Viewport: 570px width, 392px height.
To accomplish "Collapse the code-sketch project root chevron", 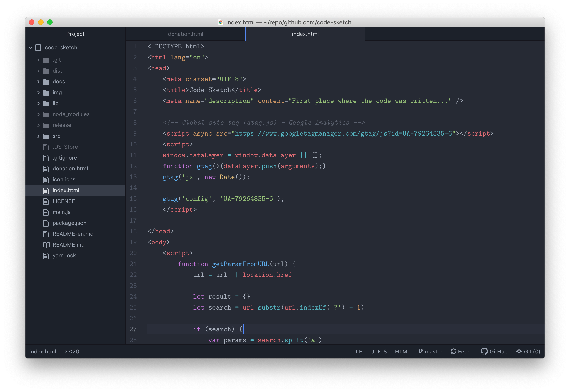I will pyautogui.click(x=30, y=48).
